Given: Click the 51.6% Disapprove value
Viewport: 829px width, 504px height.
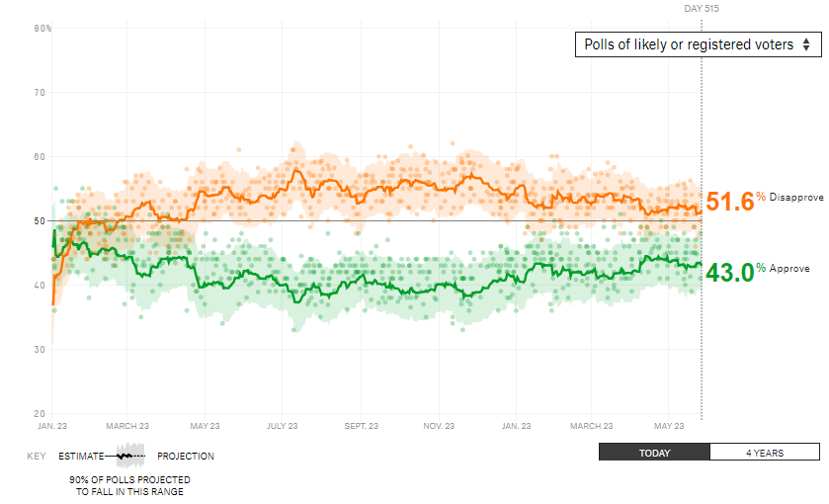Looking at the screenshot, I should pos(729,202).
